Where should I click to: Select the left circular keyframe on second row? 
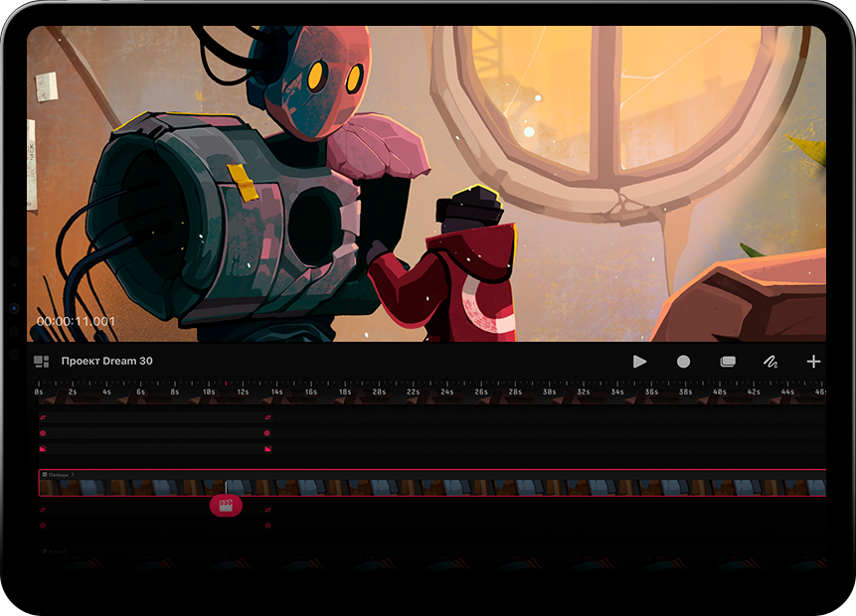pos(43,433)
